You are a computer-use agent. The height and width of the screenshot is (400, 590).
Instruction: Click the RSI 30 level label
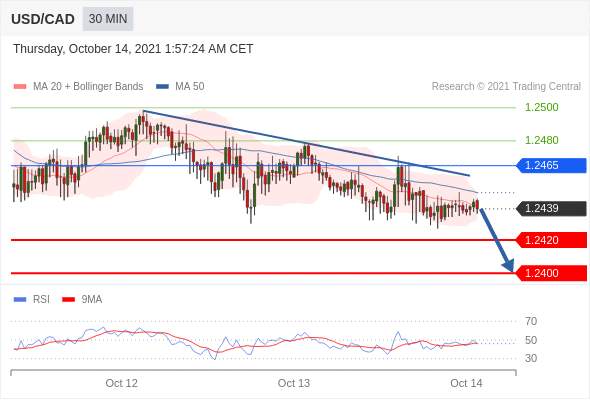pos(531,358)
